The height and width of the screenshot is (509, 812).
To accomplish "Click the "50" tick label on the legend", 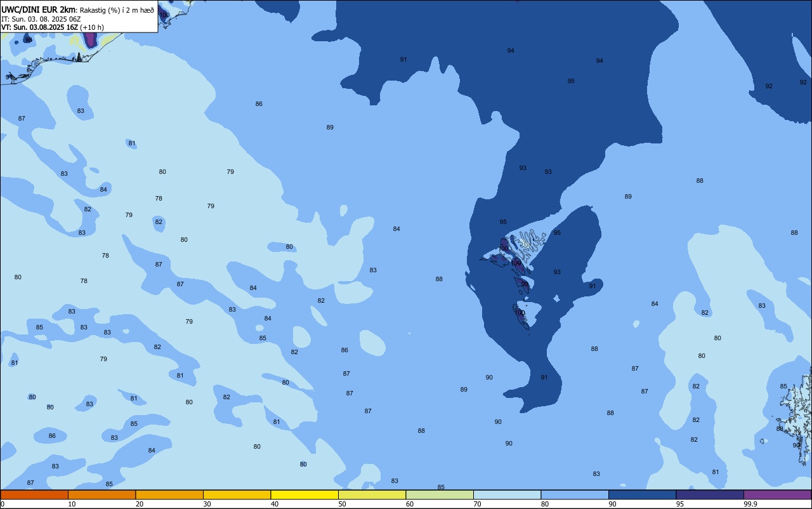I will click(x=342, y=504).
